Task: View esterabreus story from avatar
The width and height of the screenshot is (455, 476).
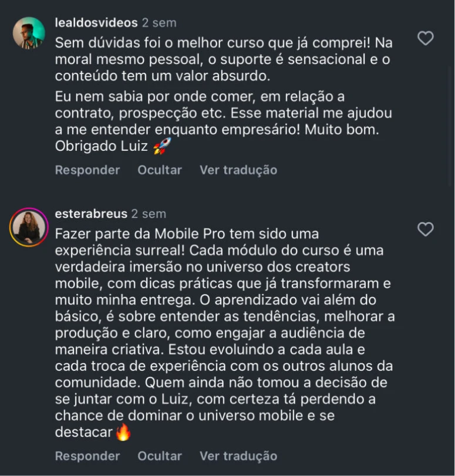Action: click(x=29, y=227)
